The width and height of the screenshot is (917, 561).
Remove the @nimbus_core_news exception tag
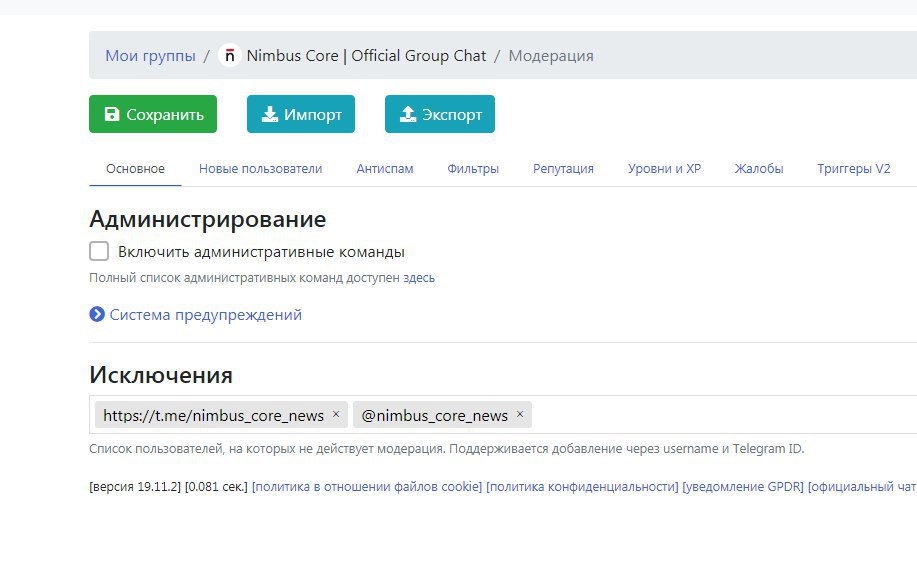pos(520,414)
